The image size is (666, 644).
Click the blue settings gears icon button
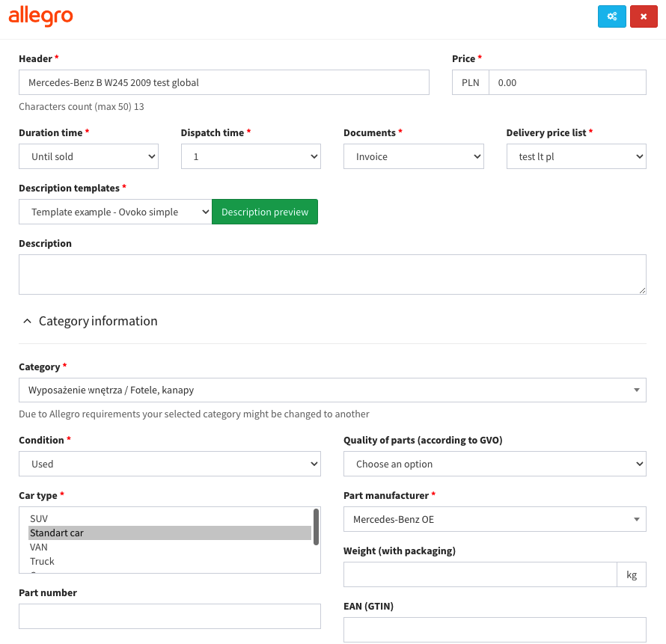(x=611, y=16)
